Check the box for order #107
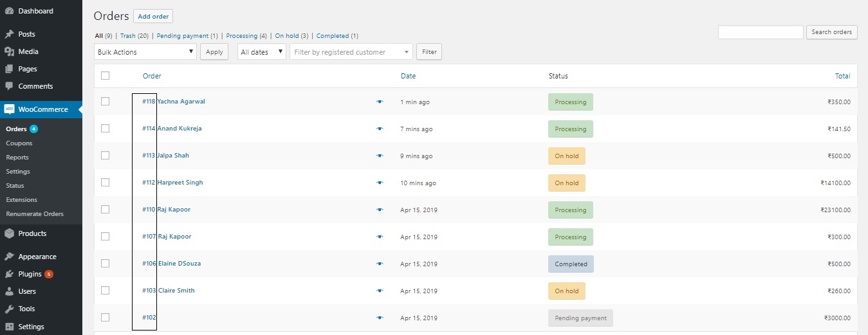Image resolution: width=868 pixels, height=335 pixels. [106, 237]
